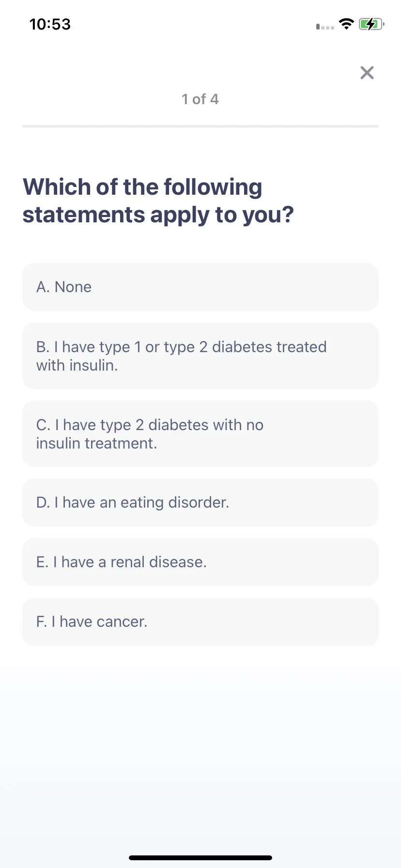Choose option B about insulin-treated diabetes
The width and height of the screenshot is (401, 868).
point(200,356)
